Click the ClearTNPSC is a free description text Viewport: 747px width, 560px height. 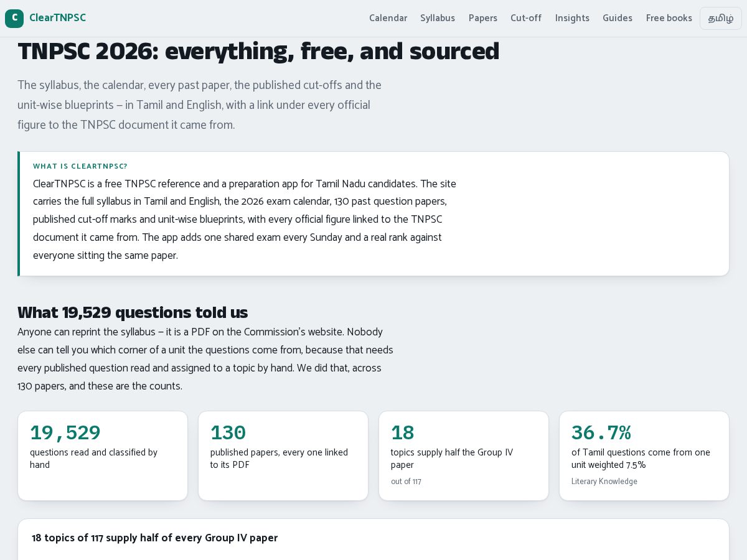pos(245,220)
